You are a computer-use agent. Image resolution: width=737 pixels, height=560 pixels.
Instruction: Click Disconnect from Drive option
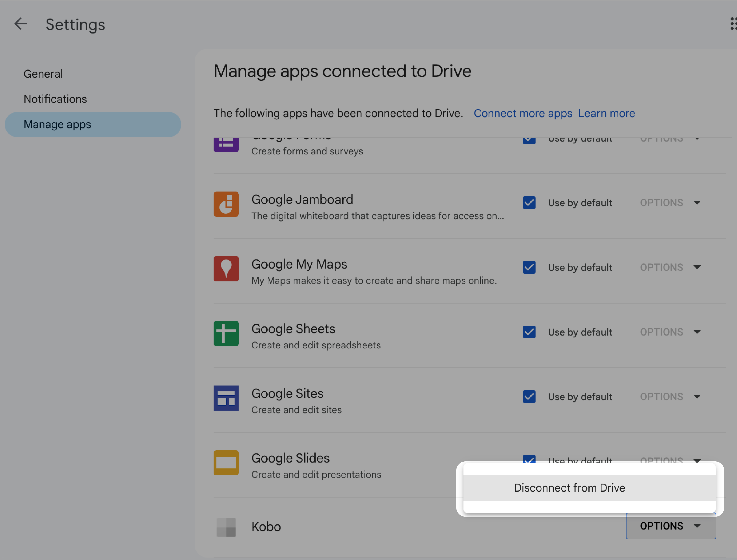[x=569, y=487]
